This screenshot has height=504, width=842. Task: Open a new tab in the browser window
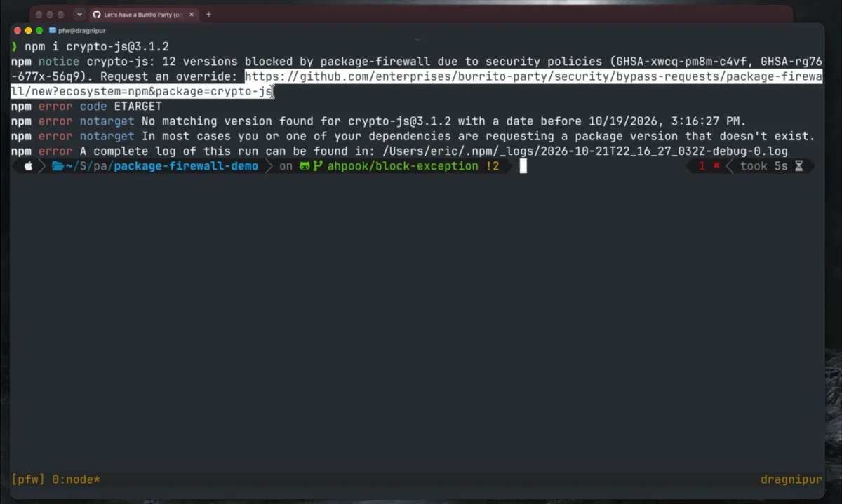coord(208,14)
